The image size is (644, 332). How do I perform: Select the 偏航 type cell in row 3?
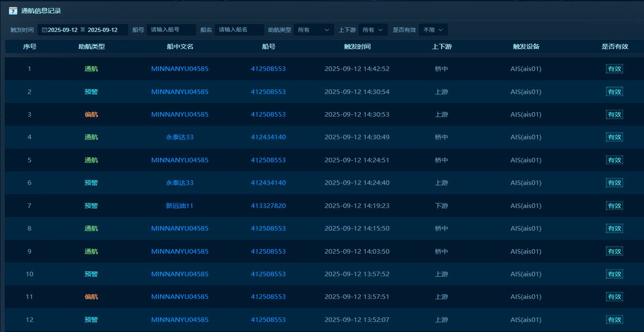coord(91,114)
